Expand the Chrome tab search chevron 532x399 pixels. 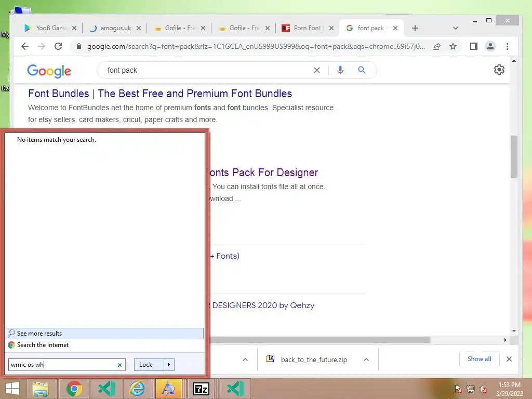(x=455, y=28)
